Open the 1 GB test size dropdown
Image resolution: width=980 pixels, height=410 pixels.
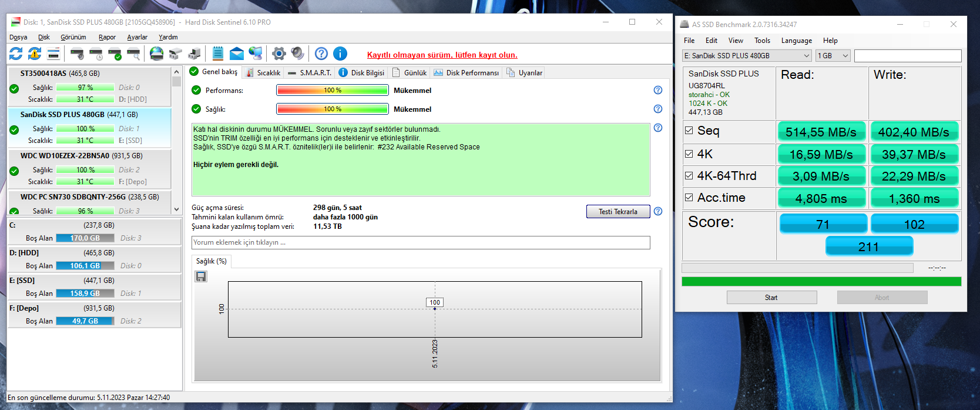point(833,55)
